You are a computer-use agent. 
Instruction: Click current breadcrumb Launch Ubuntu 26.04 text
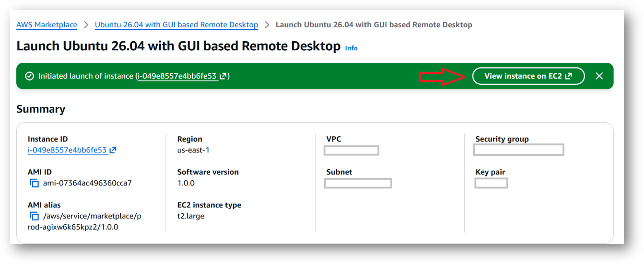coord(374,24)
